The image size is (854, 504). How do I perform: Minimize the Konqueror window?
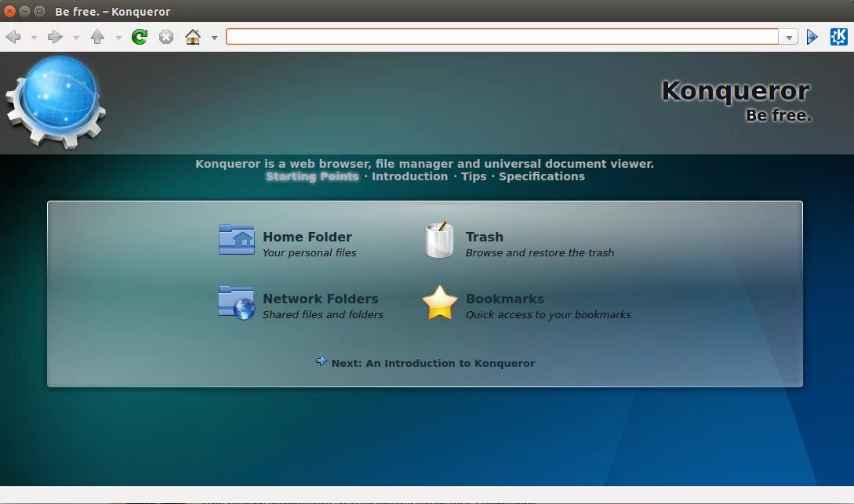coord(24,11)
